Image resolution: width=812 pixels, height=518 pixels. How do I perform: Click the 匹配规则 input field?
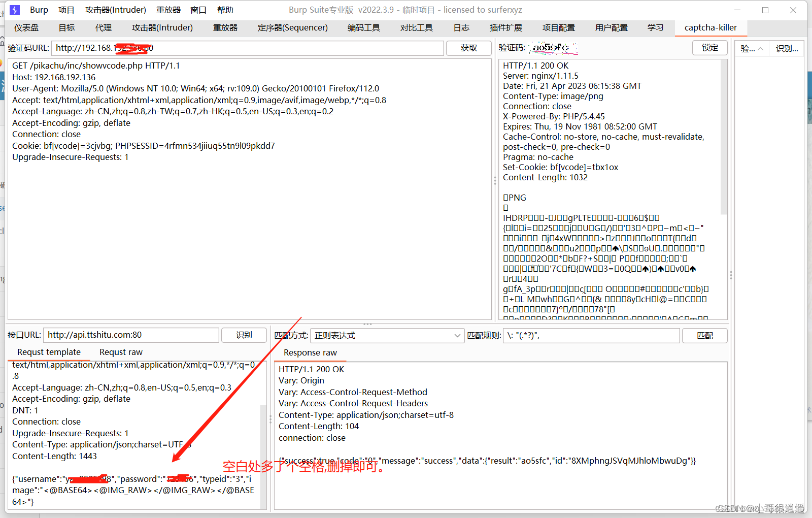click(x=591, y=336)
